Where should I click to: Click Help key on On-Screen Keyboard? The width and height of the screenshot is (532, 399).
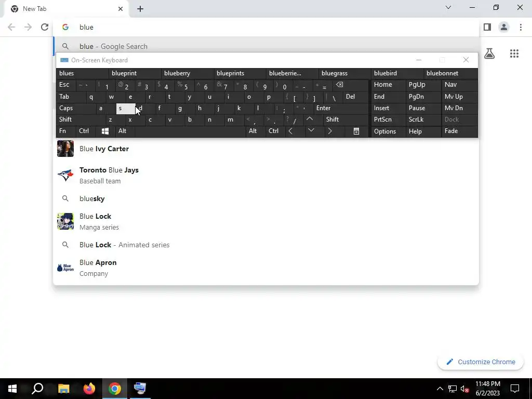pyautogui.click(x=423, y=131)
